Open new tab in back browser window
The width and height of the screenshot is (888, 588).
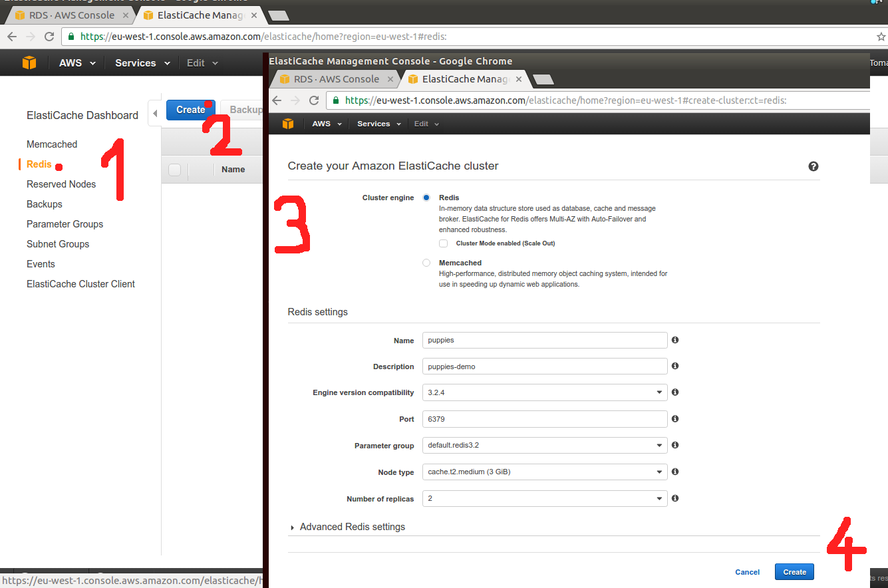[278, 15]
